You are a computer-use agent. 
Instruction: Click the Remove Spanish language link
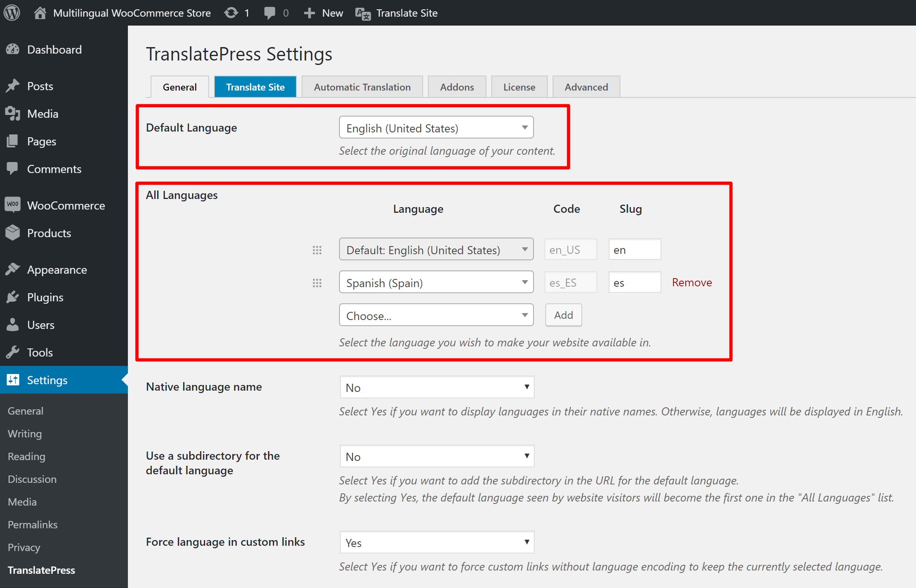click(x=692, y=282)
